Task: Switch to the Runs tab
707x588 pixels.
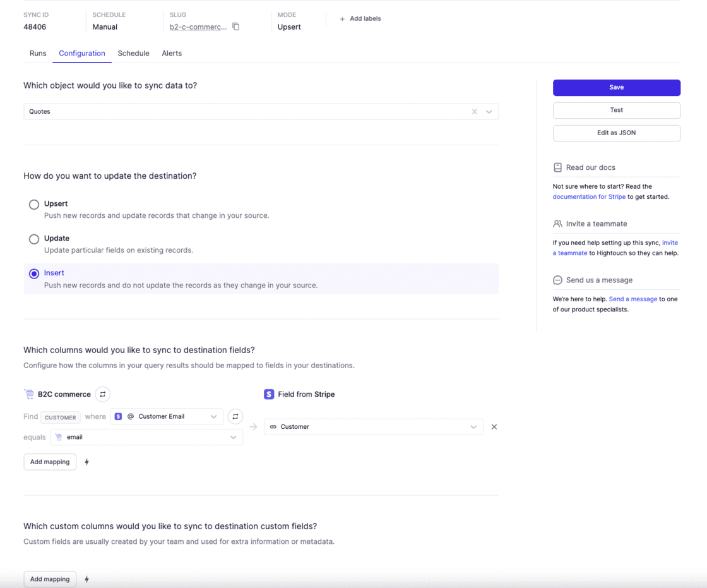Action: click(38, 53)
